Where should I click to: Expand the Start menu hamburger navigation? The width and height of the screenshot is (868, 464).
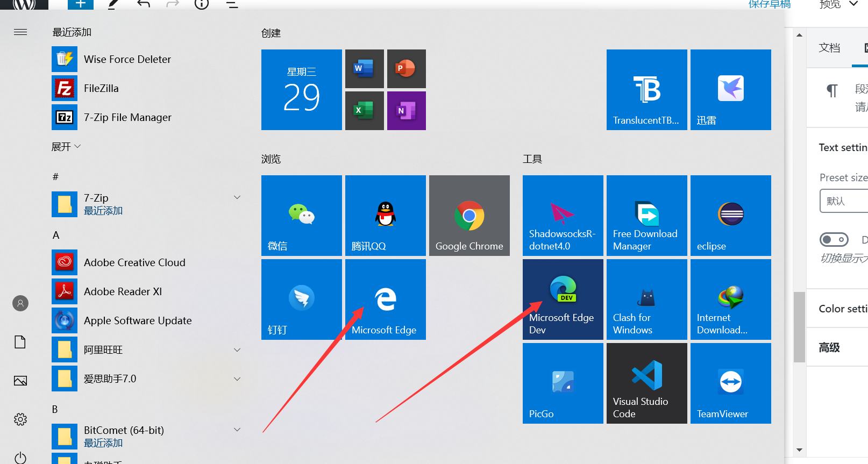[x=20, y=32]
